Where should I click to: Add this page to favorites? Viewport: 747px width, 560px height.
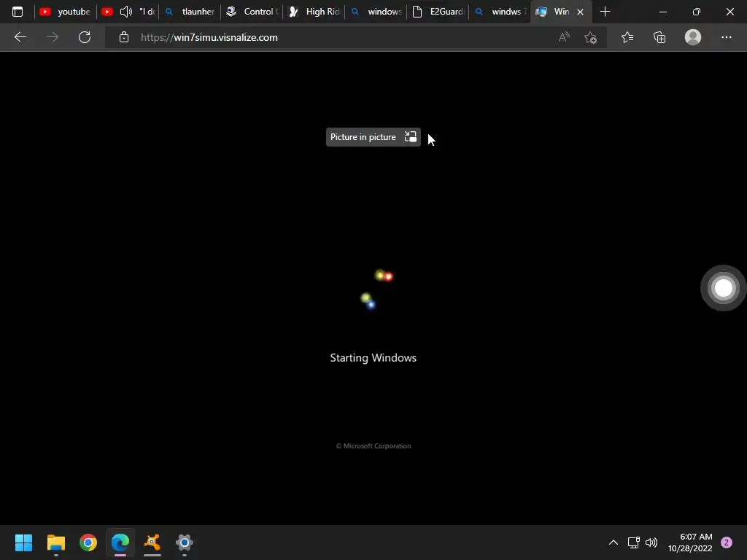[x=591, y=37]
